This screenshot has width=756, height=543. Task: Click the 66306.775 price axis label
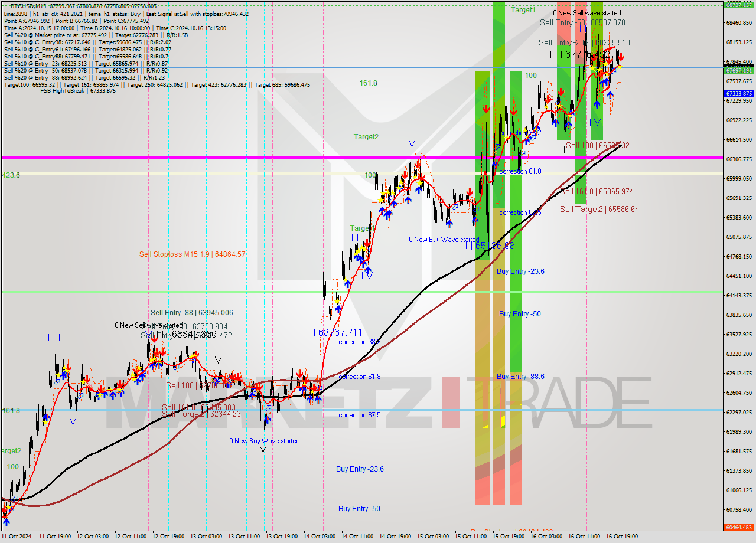coord(739,159)
